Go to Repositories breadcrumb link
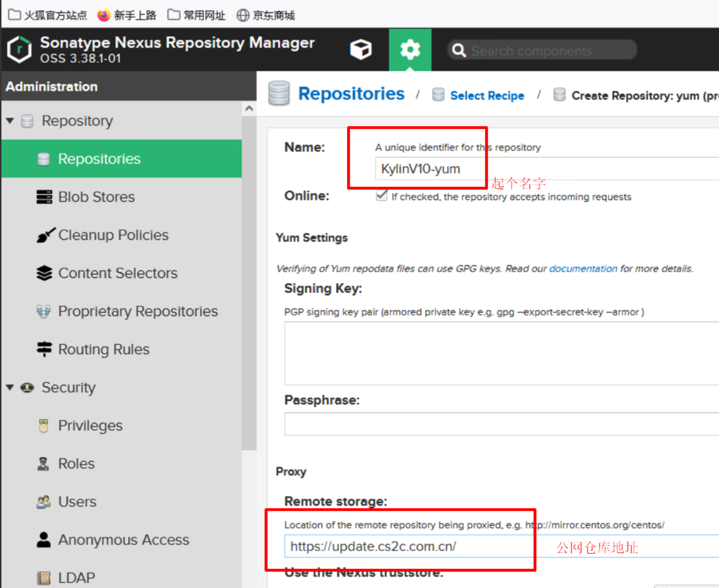Screen dimensions: 719x588 [x=351, y=93]
